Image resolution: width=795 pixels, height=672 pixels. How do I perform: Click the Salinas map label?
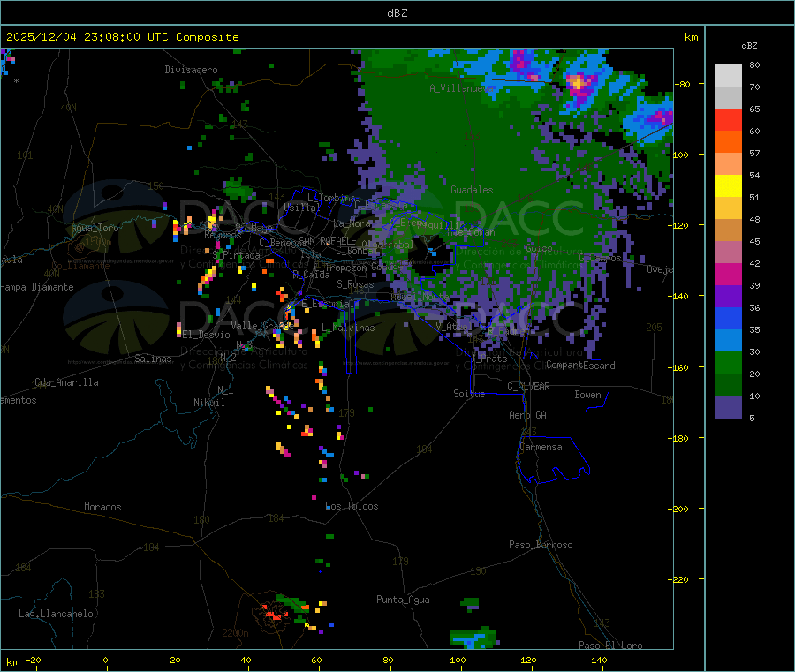click(153, 359)
